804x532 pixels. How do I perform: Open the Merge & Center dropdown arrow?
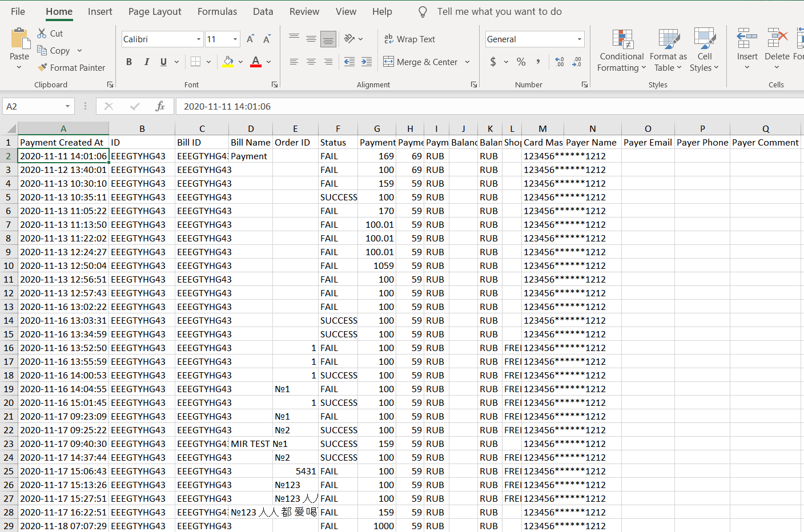468,62
